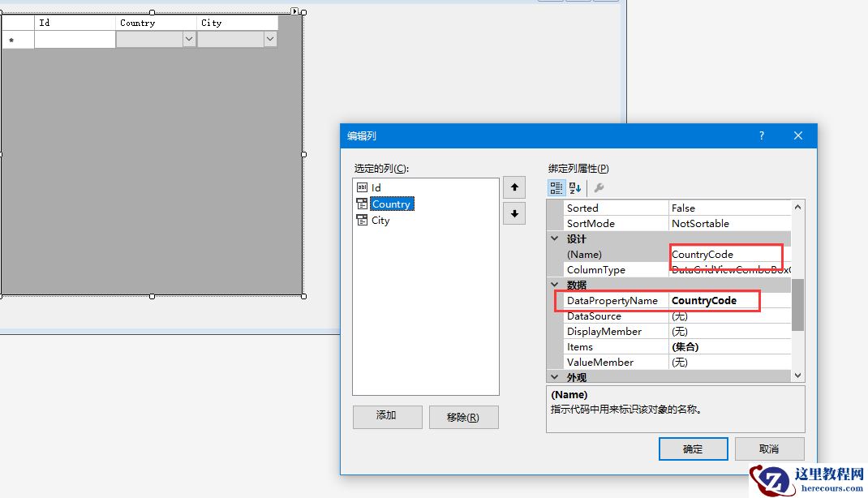Collapse the 外观 property category
Screen dimensions: 868x498
coord(555,377)
